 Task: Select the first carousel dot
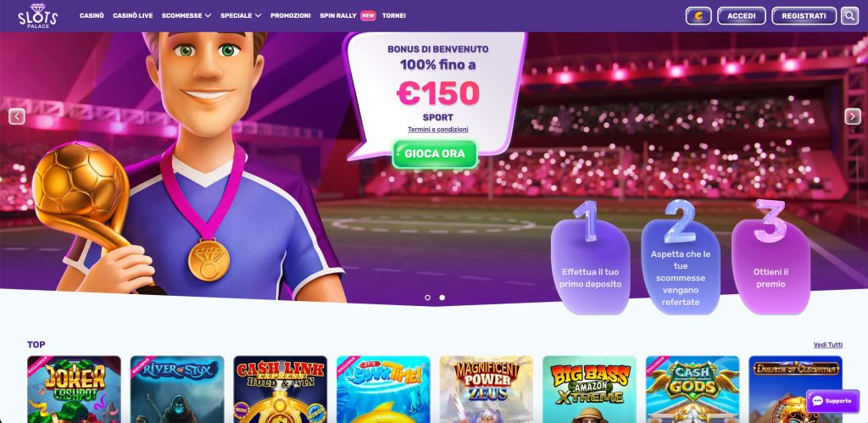click(x=427, y=298)
